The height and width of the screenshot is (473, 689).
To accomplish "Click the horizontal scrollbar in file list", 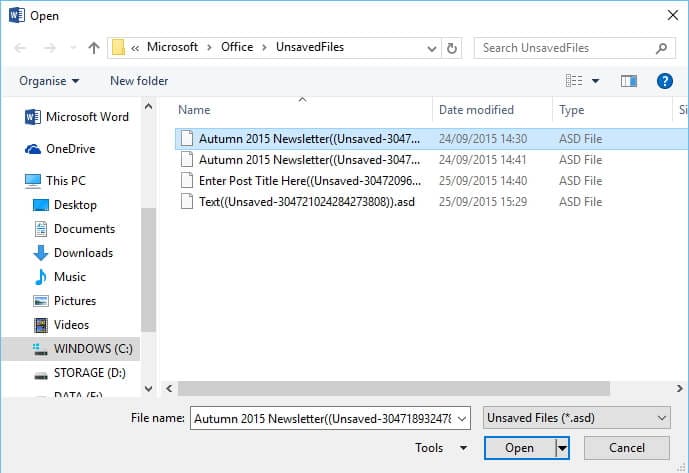I will pos(400,387).
